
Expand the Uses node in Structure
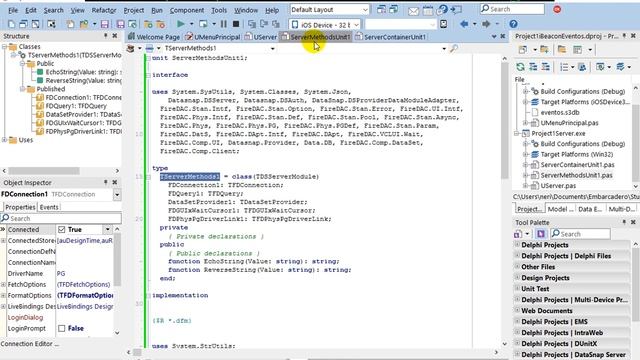tap(4, 140)
